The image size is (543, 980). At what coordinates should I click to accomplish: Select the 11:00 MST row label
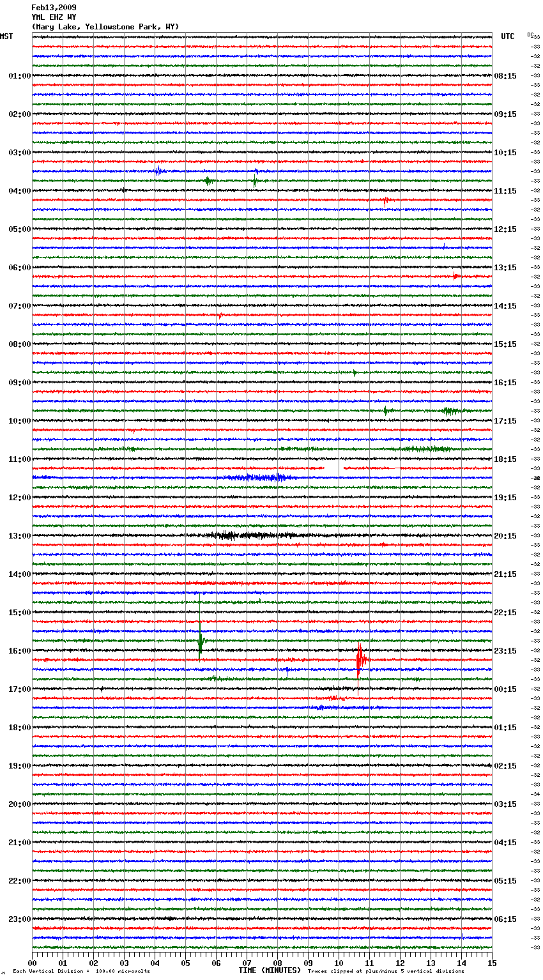[x=19, y=459]
